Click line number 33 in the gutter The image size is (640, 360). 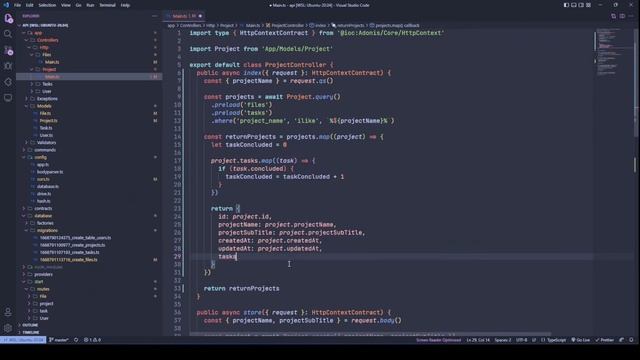pos(178,289)
